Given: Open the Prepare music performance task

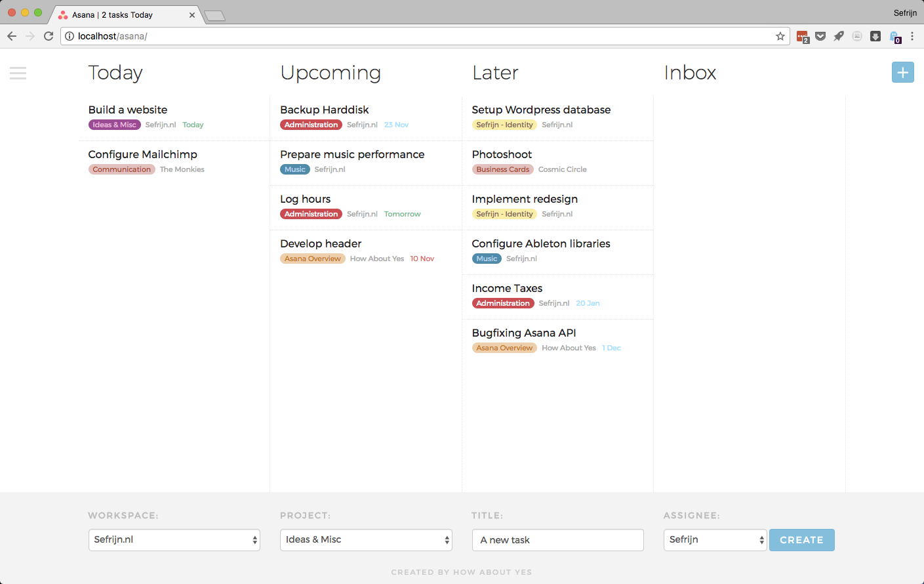Looking at the screenshot, I should tap(352, 154).
